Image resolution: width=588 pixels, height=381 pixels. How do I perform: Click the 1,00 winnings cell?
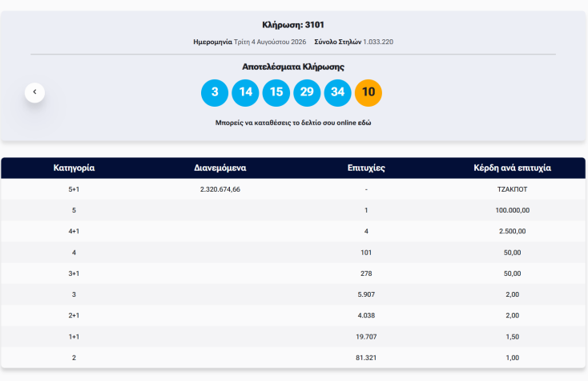tap(512, 358)
